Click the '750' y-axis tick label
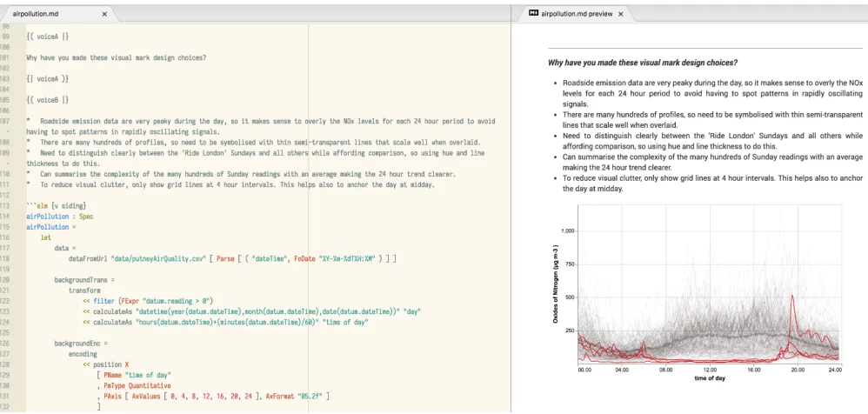This screenshot has width=868, height=414. click(x=571, y=264)
